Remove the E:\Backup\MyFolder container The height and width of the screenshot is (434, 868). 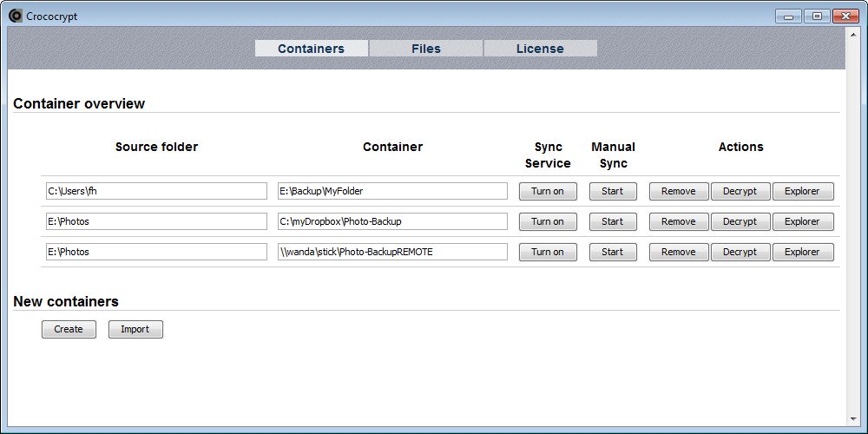(x=679, y=191)
